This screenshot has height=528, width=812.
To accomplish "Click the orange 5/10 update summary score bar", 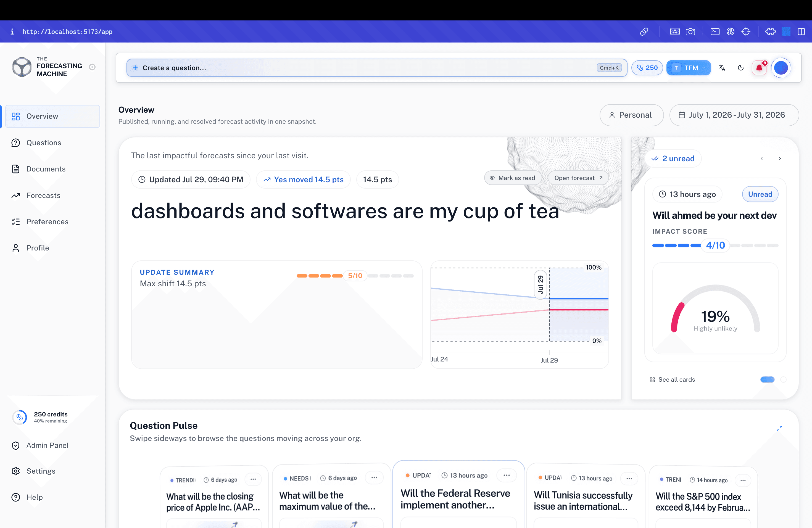I will click(x=355, y=276).
